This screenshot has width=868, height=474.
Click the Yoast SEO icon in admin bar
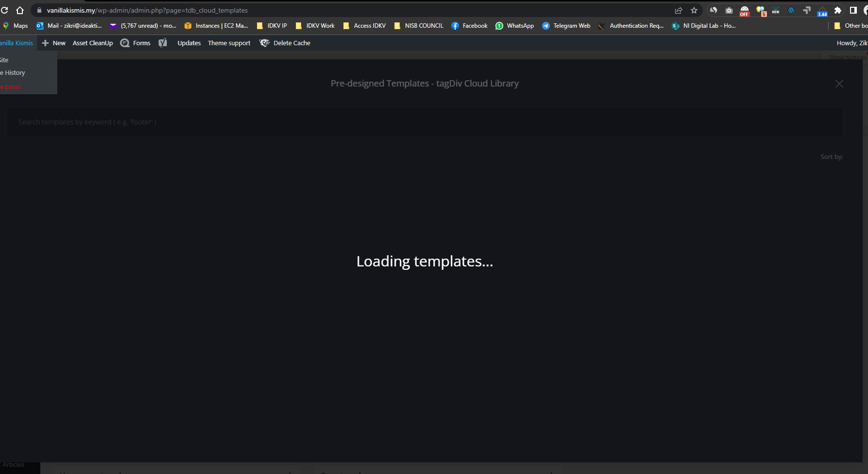point(163,43)
